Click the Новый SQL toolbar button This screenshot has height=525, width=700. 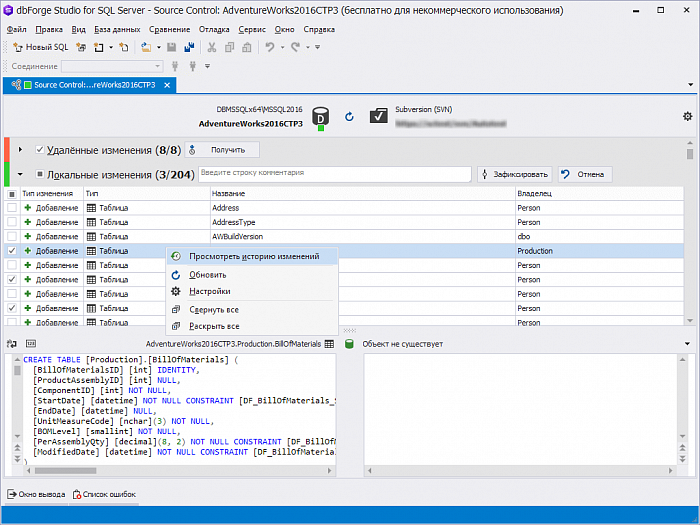tap(41, 47)
